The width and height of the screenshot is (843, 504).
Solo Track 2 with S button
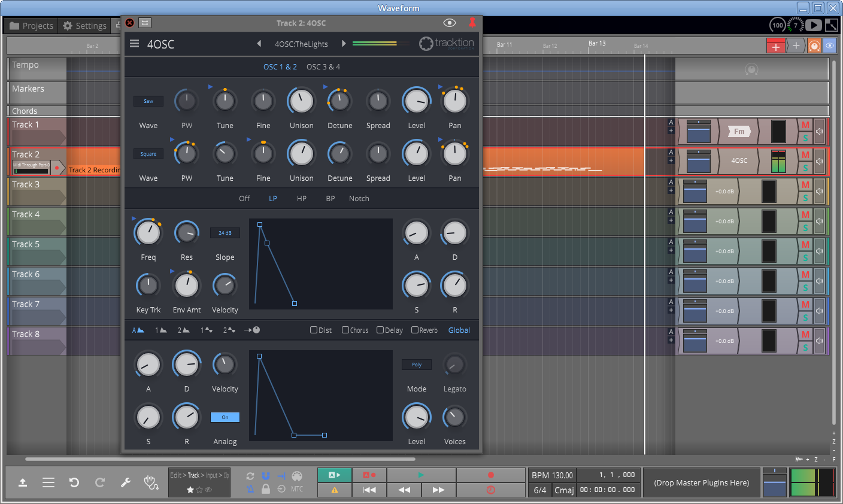pyautogui.click(x=805, y=168)
